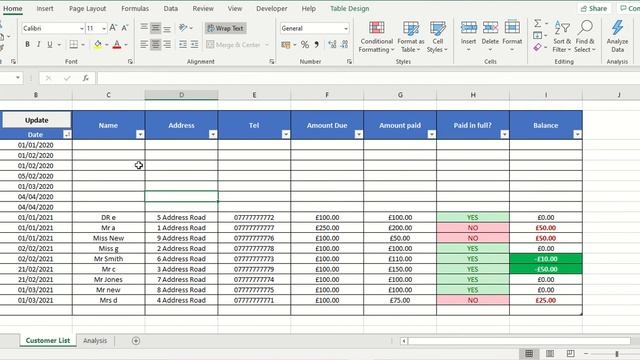Apply accounting number format
Viewport: 640px width, 360px height.
(286, 44)
